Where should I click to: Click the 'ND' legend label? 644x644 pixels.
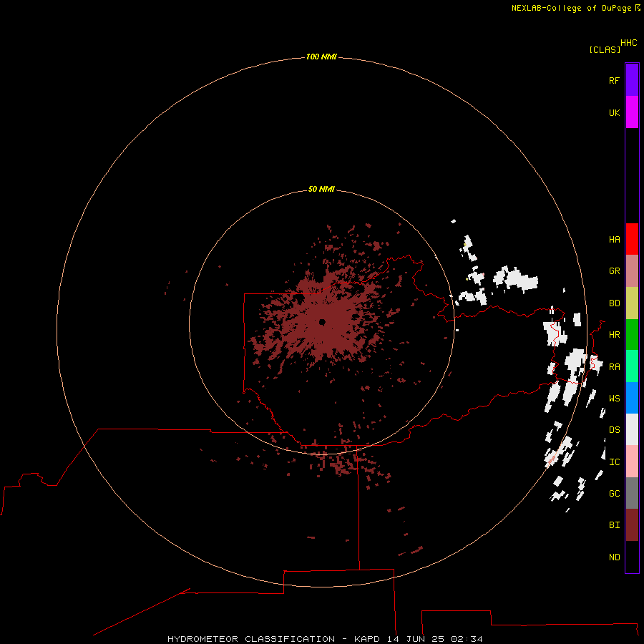(614, 557)
